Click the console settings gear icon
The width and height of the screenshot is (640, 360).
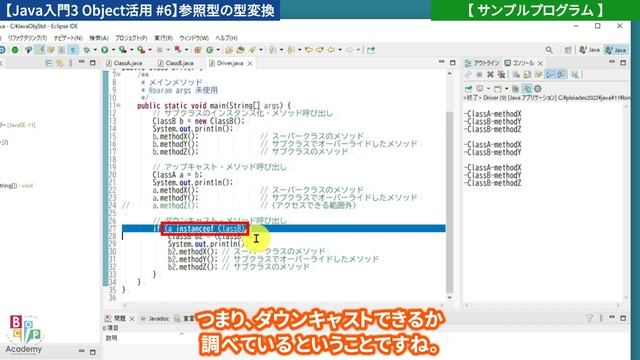tap(538, 88)
